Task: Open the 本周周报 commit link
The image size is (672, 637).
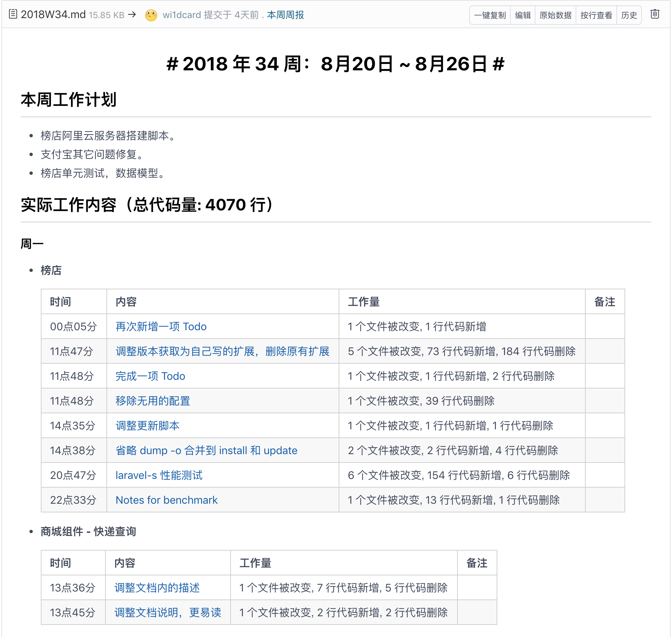Action: point(285,15)
